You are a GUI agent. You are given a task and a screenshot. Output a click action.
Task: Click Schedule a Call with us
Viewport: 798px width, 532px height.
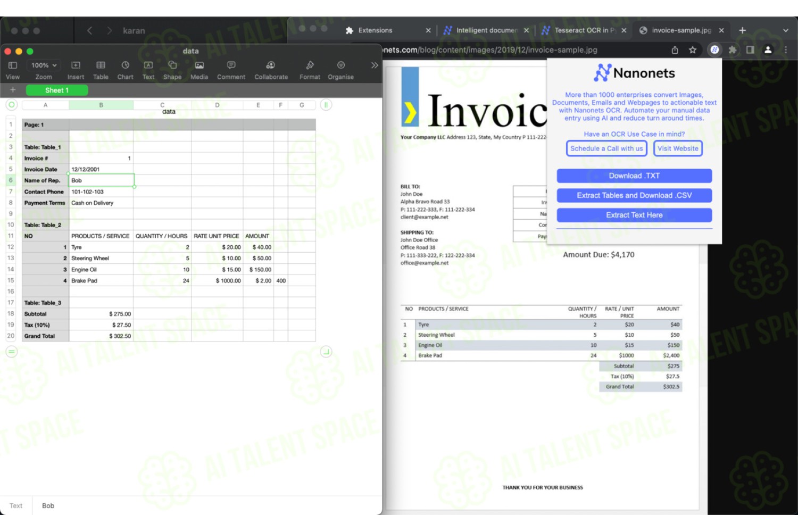pos(606,148)
